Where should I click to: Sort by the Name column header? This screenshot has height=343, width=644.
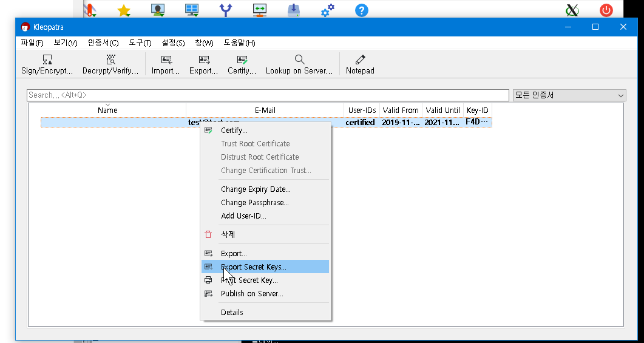(107, 110)
